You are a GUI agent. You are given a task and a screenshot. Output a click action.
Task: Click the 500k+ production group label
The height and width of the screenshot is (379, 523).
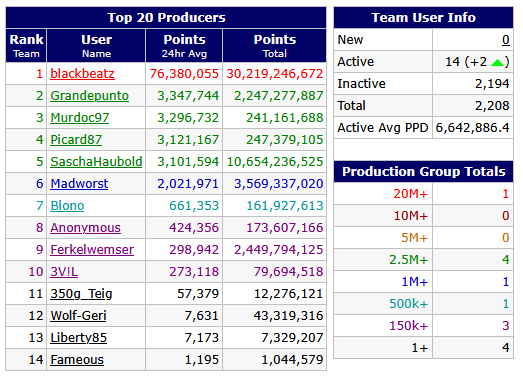pyautogui.click(x=408, y=304)
